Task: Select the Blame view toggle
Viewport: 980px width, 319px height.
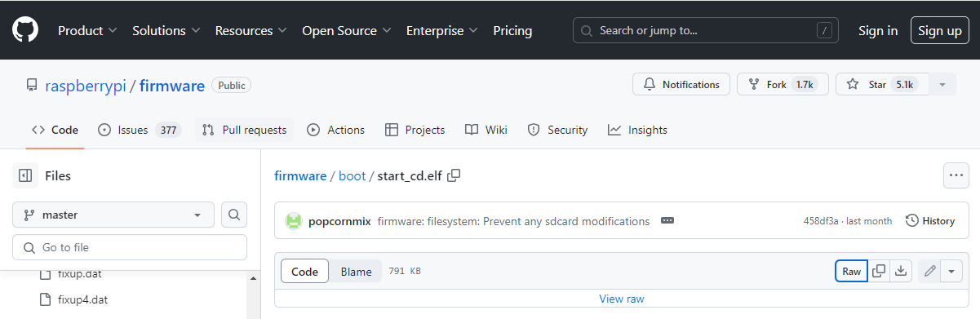Action: click(x=356, y=272)
